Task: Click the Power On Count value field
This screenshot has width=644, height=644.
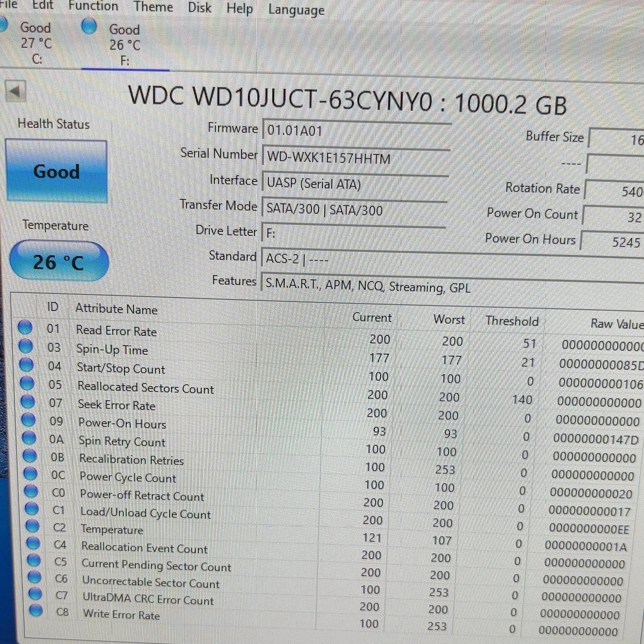Action: coord(614,217)
